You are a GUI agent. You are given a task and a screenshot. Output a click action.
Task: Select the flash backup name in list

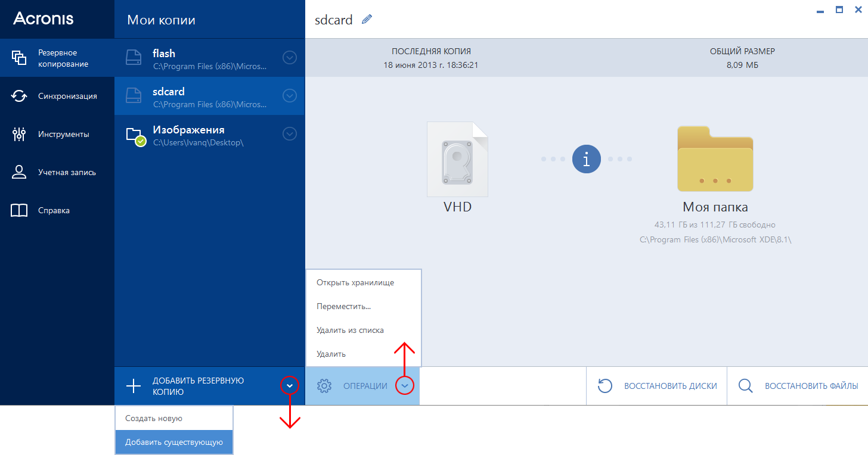point(164,54)
